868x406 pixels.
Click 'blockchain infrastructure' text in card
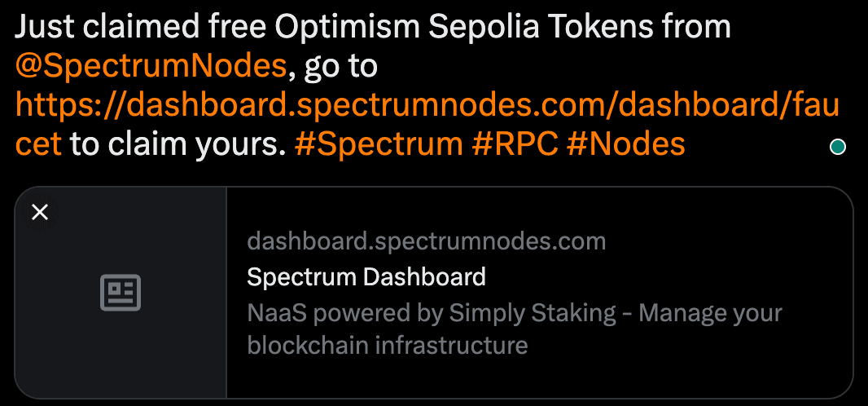pyautogui.click(x=387, y=345)
